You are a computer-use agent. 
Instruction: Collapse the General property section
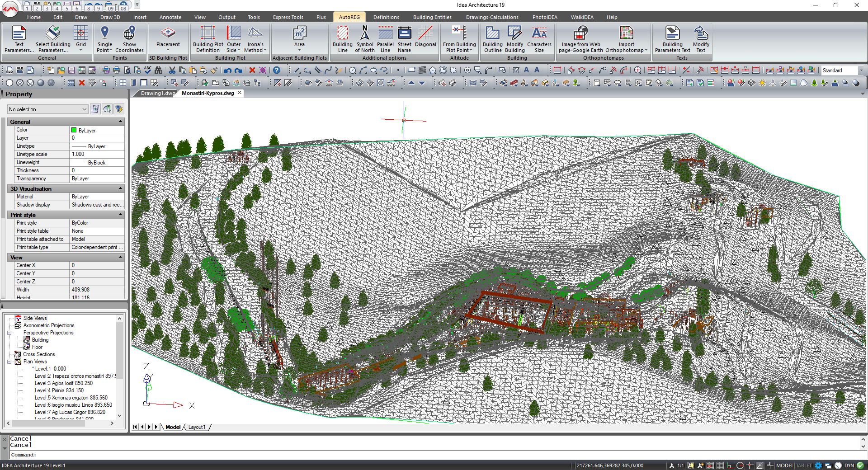pos(120,122)
